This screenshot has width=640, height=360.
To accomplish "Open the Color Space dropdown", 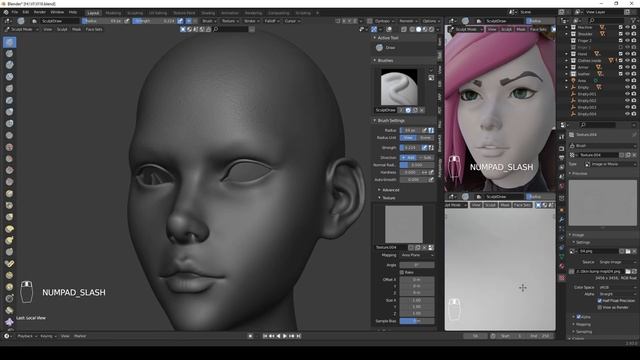I will click(617, 287).
